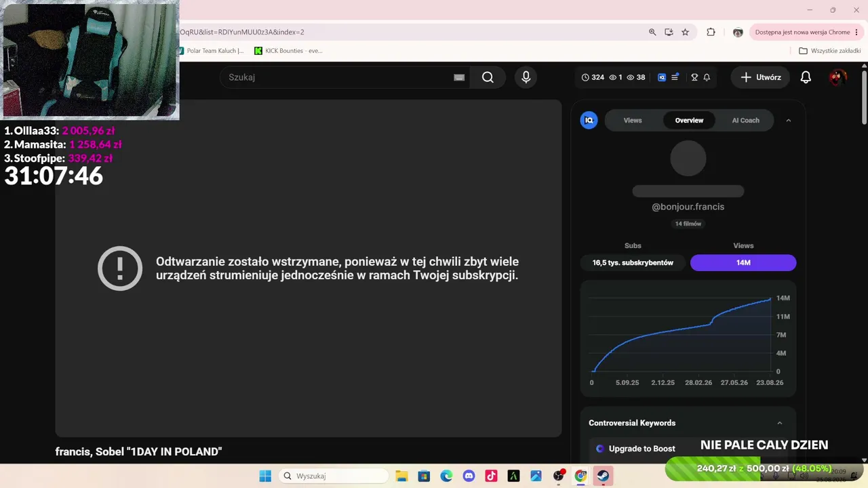Select the 16,5 tys. subskrybentów Subs pill
Image resolution: width=868 pixels, height=488 pixels.
633,262
